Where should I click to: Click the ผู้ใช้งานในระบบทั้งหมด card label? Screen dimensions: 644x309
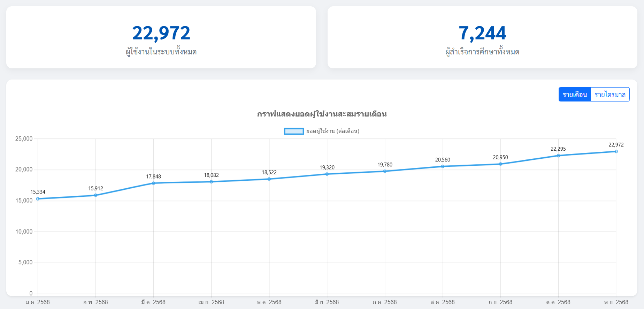(x=161, y=52)
